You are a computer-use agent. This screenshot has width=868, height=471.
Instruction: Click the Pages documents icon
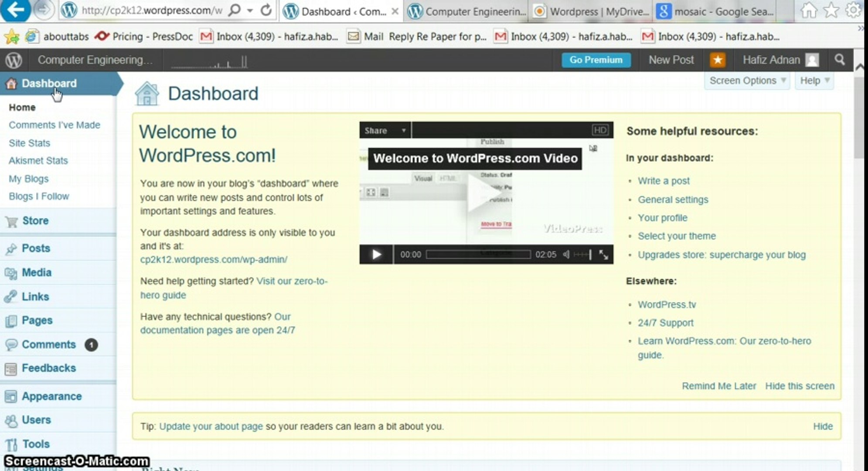[11, 321]
